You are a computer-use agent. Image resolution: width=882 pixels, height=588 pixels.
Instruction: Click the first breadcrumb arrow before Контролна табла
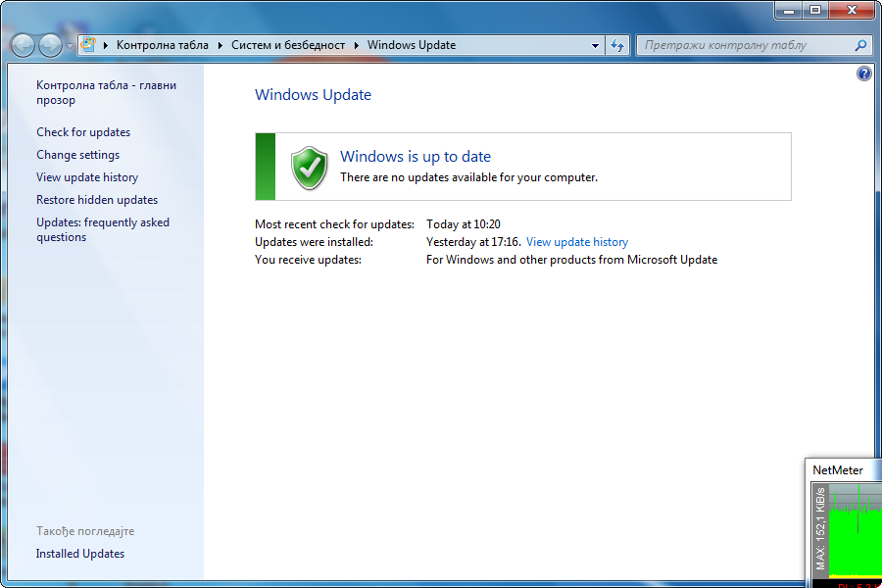105,45
